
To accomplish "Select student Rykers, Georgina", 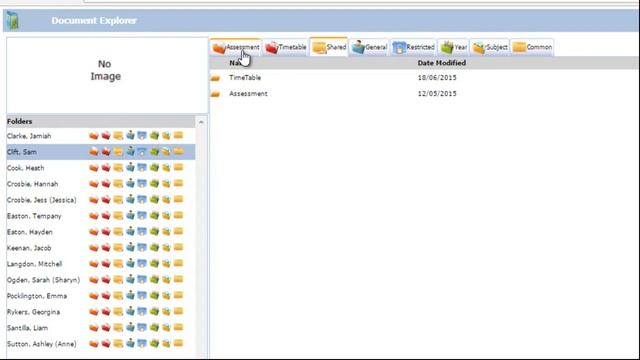I will coord(33,312).
